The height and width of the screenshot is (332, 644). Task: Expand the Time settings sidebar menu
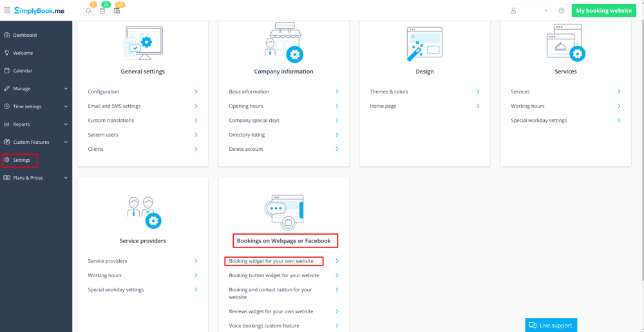pos(36,106)
